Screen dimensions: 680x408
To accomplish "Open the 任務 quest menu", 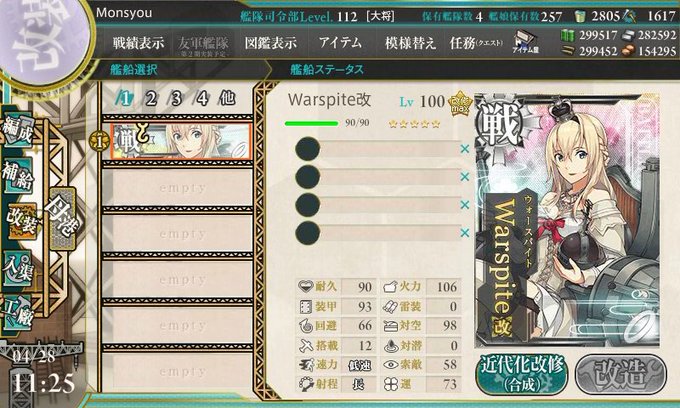I will (476, 43).
